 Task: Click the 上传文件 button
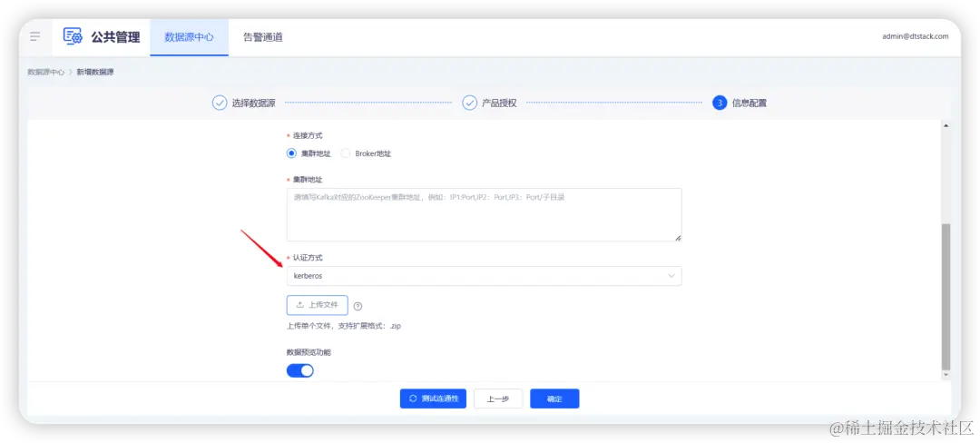(x=317, y=305)
